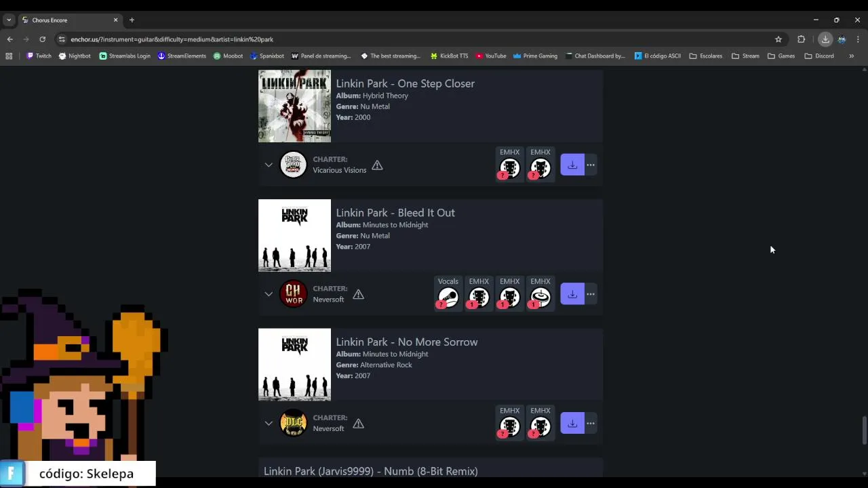Open Twitch bookmark
868x488 pixels.
pyautogui.click(x=39, y=56)
